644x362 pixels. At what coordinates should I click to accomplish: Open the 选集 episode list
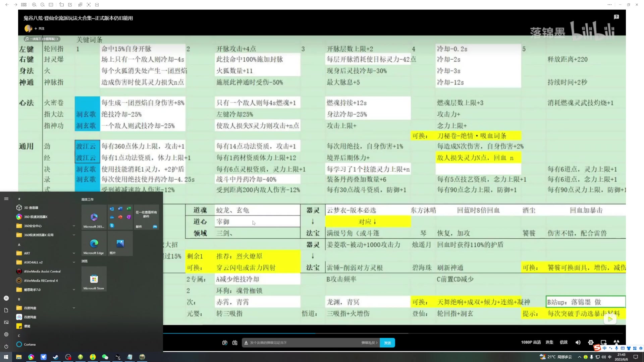click(x=549, y=342)
